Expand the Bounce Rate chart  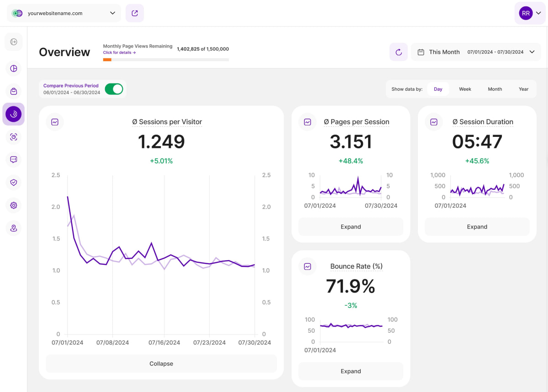[x=351, y=371]
